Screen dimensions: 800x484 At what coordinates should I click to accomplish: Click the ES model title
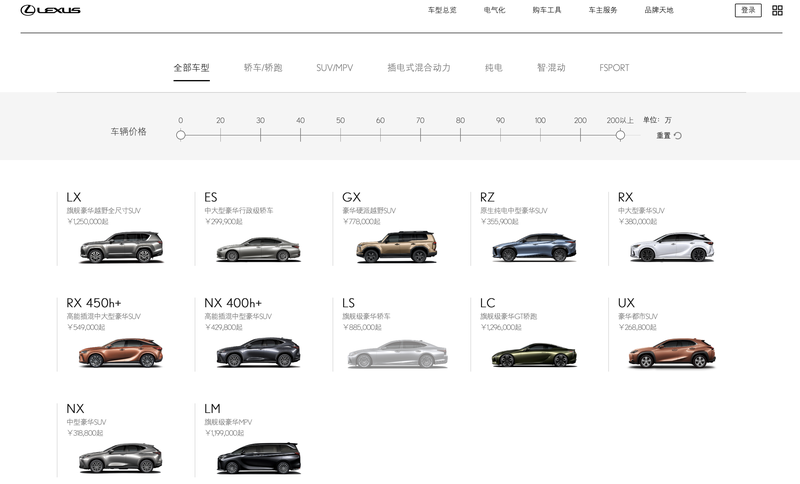click(x=211, y=197)
